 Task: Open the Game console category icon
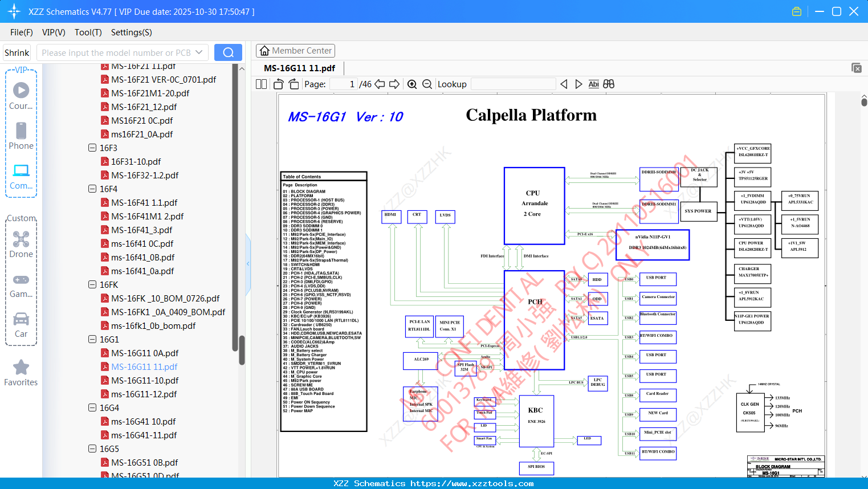(21, 284)
